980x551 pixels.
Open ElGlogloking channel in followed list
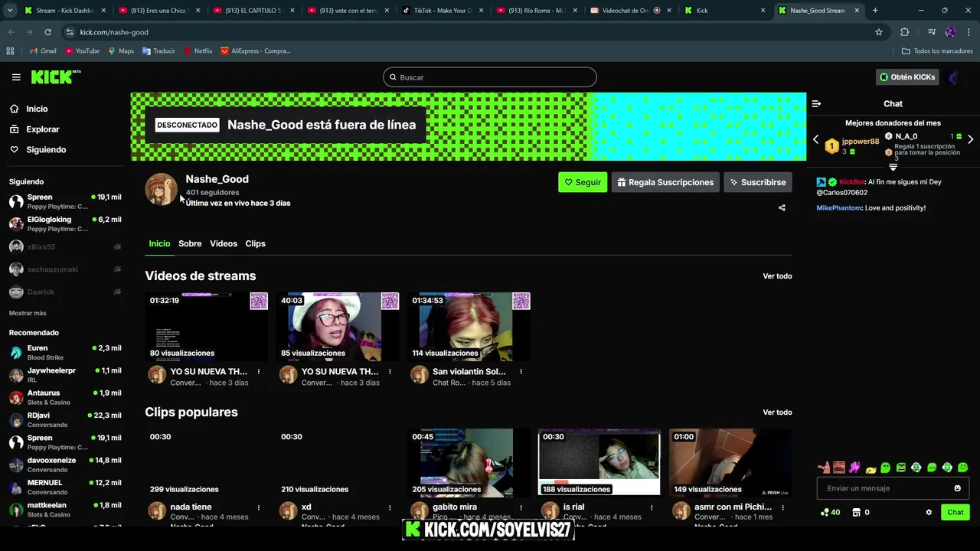[65, 224]
